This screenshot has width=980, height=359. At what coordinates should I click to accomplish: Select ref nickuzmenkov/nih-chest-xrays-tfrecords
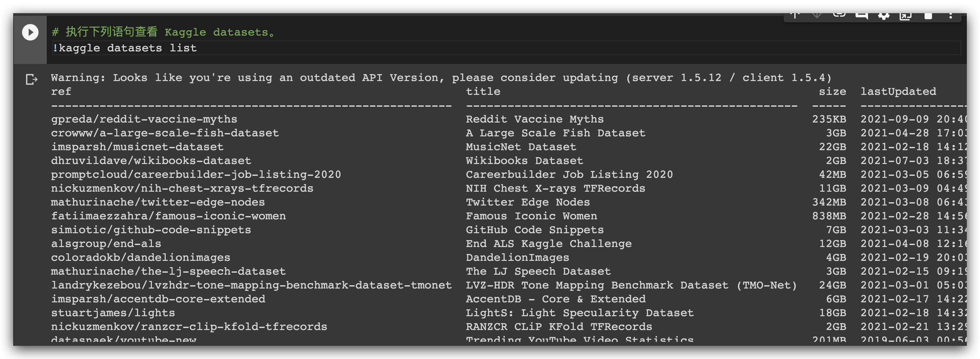(x=182, y=188)
